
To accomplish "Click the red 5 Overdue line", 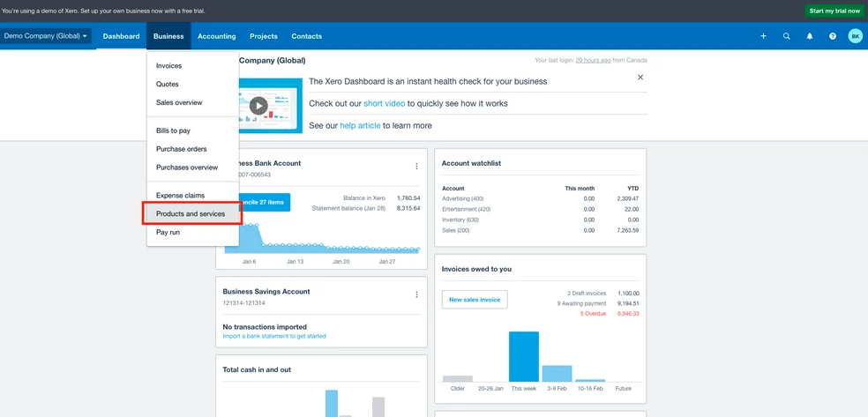I will [593, 314].
